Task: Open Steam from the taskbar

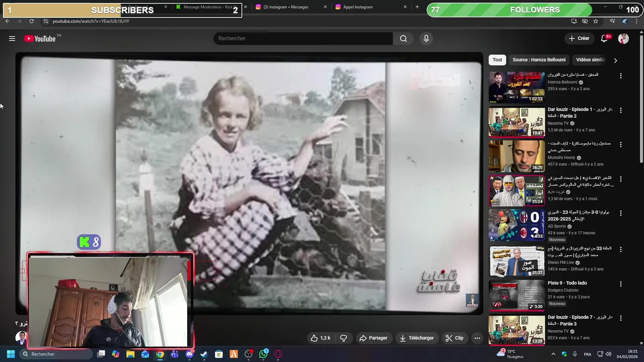Action: click(204, 354)
